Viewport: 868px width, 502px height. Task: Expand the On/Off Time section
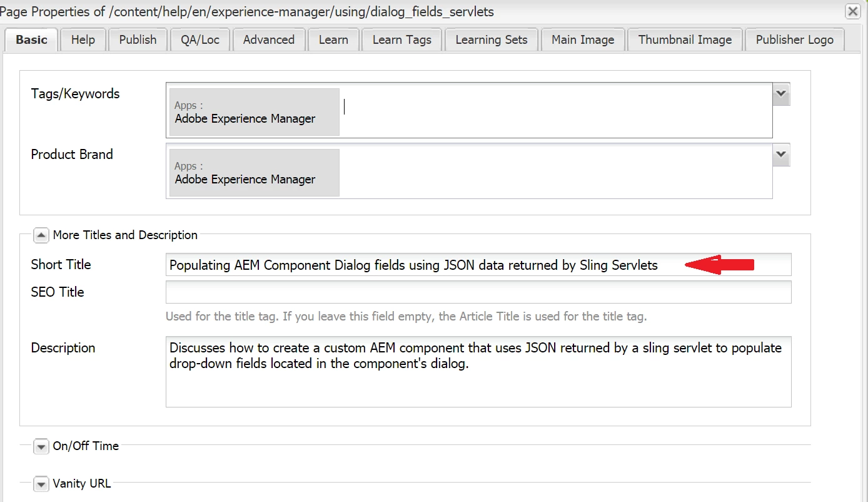click(41, 446)
